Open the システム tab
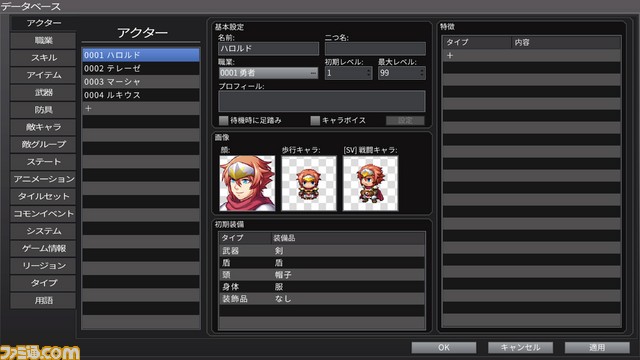The width and height of the screenshot is (640, 360). tap(43, 231)
